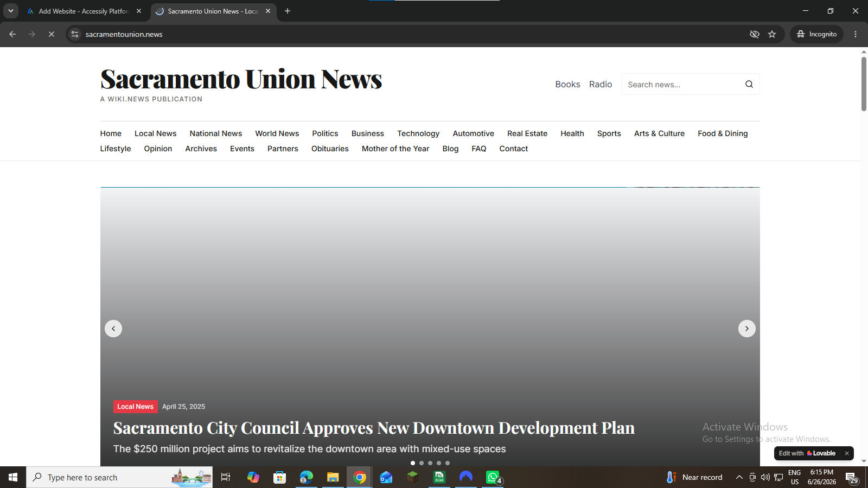The width and height of the screenshot is (868, 488).
Task: Select the fifth carousel dot
Action: click(448, 463)
